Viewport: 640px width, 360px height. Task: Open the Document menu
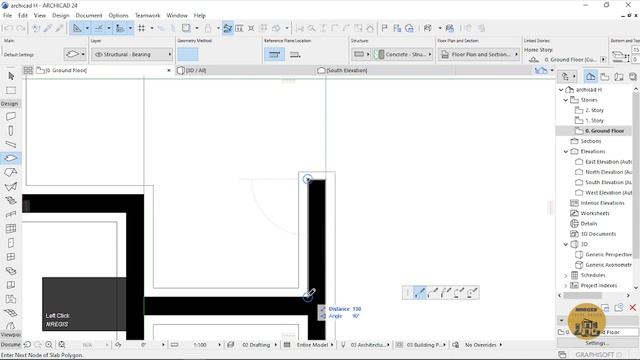click(x=89, y=16)
